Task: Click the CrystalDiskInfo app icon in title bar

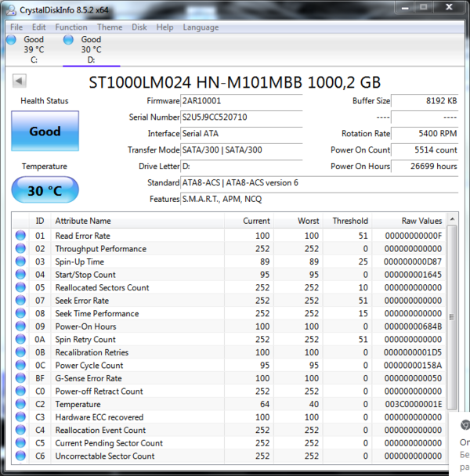Action: click(x=8, y=9)
